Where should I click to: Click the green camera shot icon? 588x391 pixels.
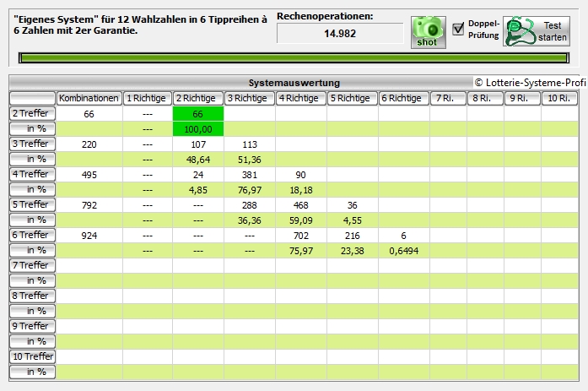coord(429,32)
